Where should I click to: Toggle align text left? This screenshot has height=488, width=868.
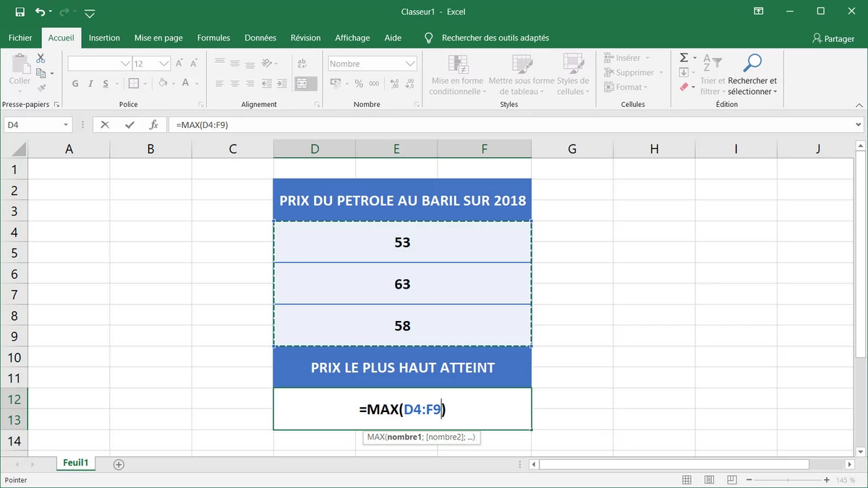(x=219, y=83)
